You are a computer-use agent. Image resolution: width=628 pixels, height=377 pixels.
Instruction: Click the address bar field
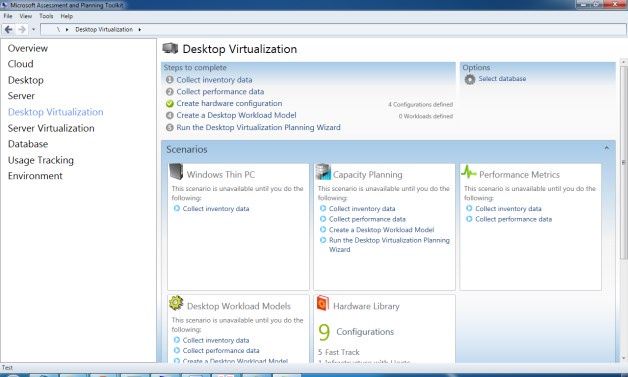pyautogui.click(x=333, y=29)
